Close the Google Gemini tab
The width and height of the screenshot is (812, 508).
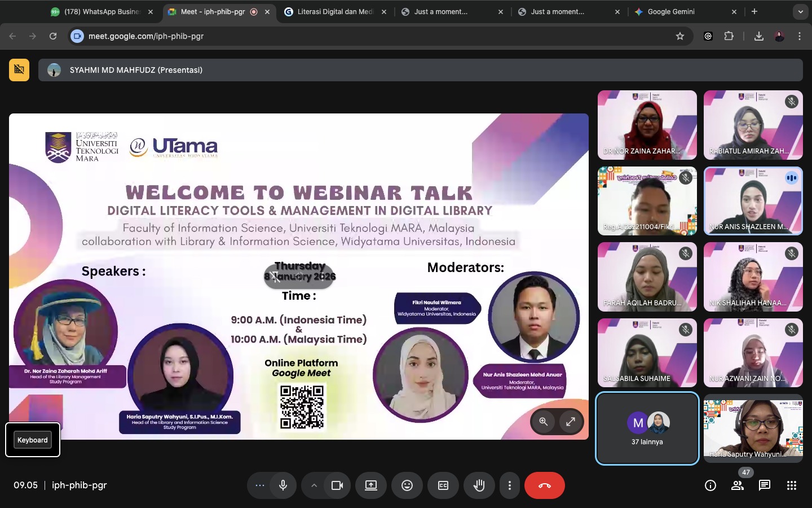click(x=734, y=12)
